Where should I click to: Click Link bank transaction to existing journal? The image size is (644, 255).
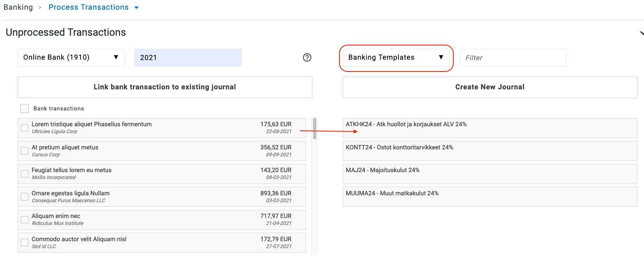pyautogui.click(x=165, y=87)
